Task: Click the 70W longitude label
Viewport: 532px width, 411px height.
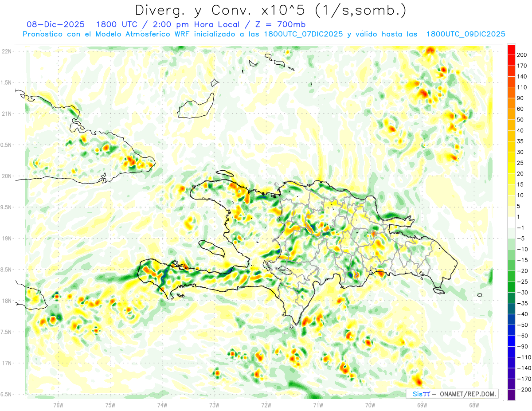Action: coord(370,404)
